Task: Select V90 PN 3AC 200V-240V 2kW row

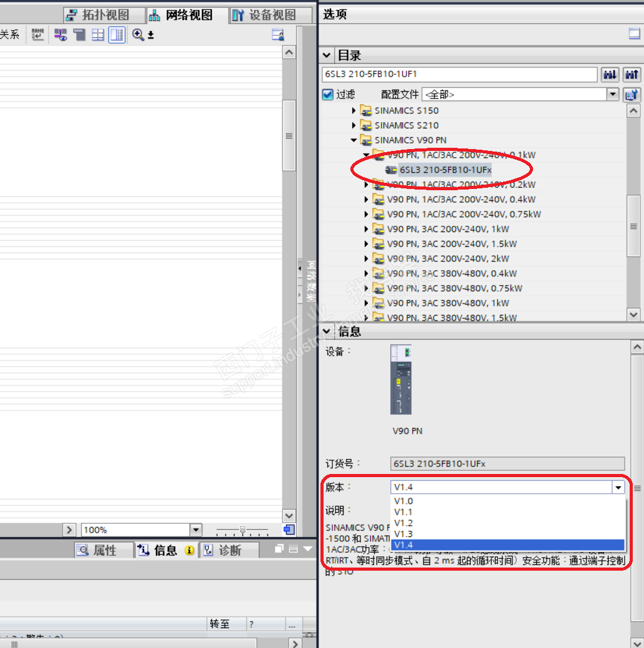Action: pyautogui.click(x=448, y=259)
